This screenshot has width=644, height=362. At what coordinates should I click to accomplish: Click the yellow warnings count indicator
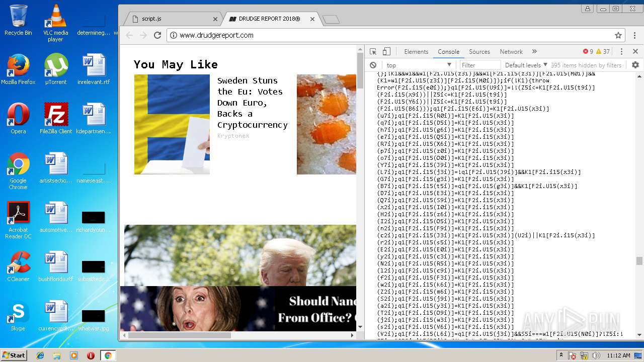pos(603,52)
